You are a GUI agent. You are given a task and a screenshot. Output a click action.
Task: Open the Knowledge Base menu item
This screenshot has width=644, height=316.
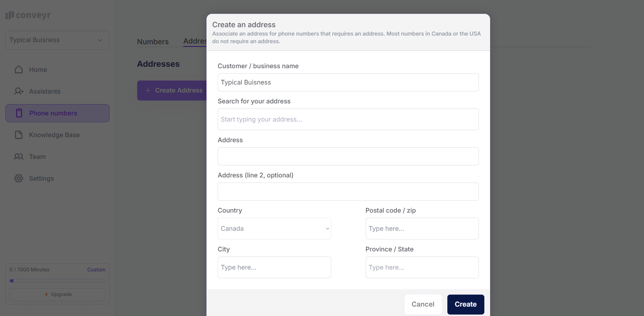tap(54, 135)
